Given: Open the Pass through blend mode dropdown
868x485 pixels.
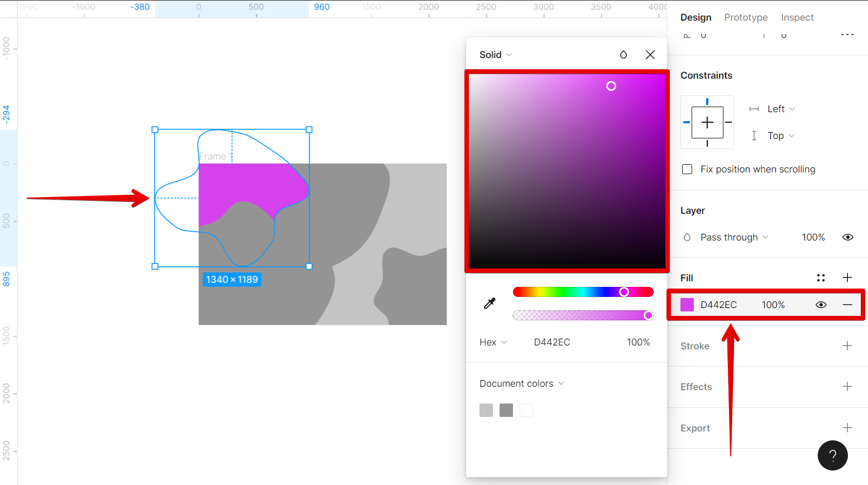Looking at the screenshot, I should (x=734, y=237).
